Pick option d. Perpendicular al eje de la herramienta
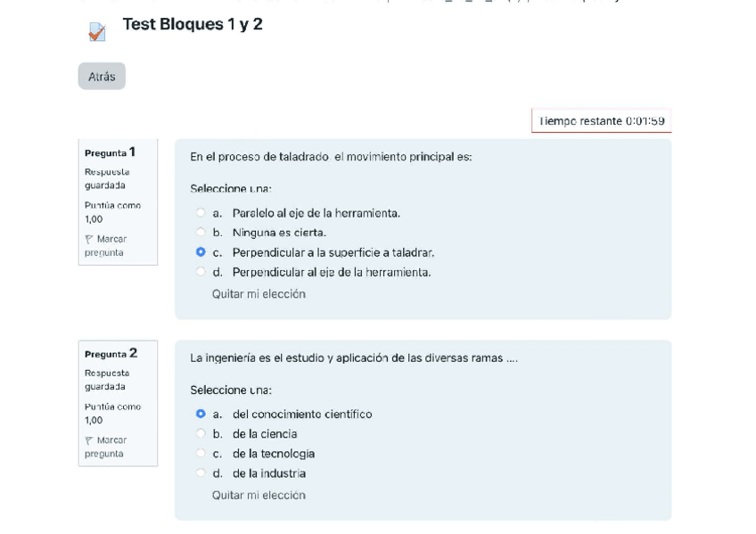Screen dimensions: 756x534 pos(201,272)
